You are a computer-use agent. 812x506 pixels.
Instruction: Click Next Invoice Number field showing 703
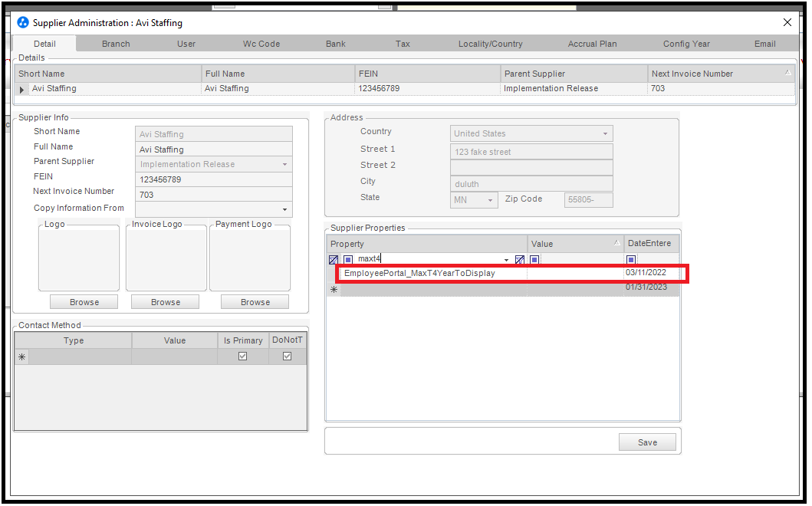tap(213, 195)
